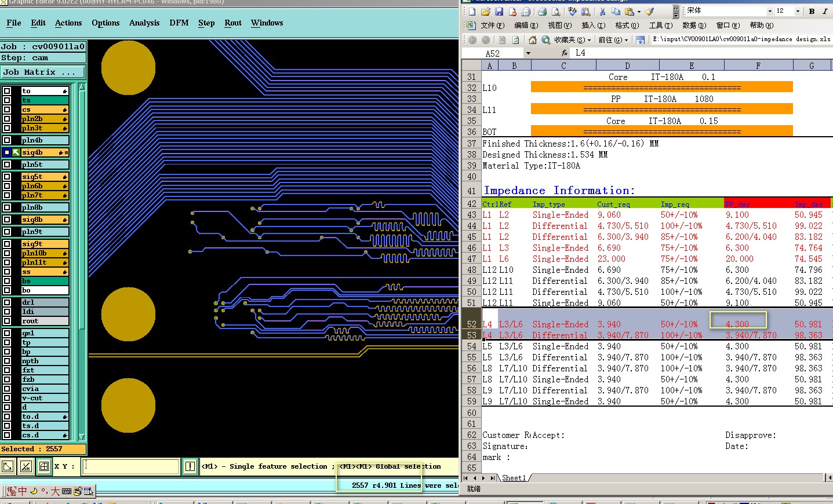Select the Sheet1 worksheet tab
This screenshot has width=833, height=504.
pyautogui.click(x=514, y=478)
